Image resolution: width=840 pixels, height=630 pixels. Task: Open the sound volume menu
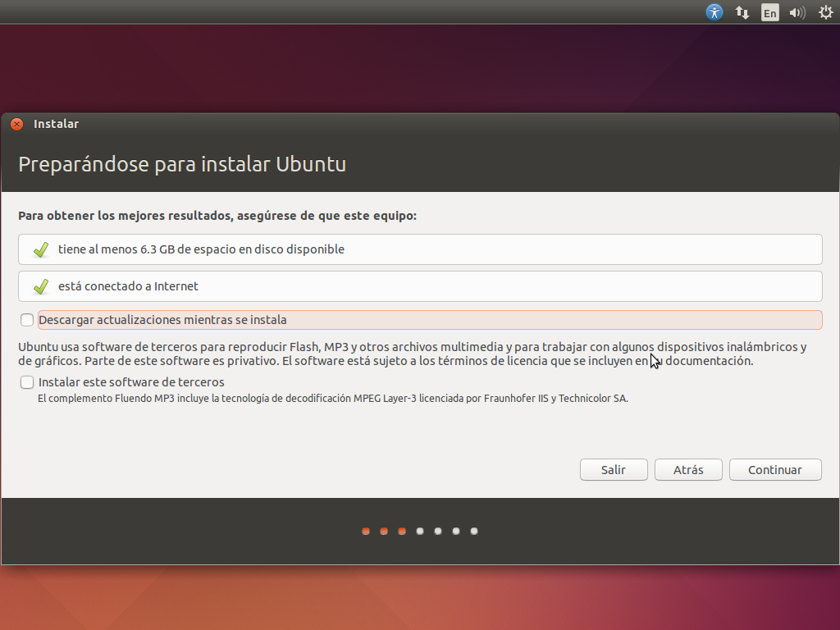click(797, 12)
